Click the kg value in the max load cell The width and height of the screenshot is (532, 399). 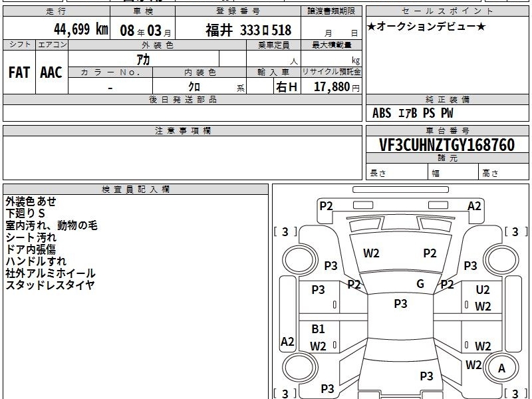pos(356,61)
